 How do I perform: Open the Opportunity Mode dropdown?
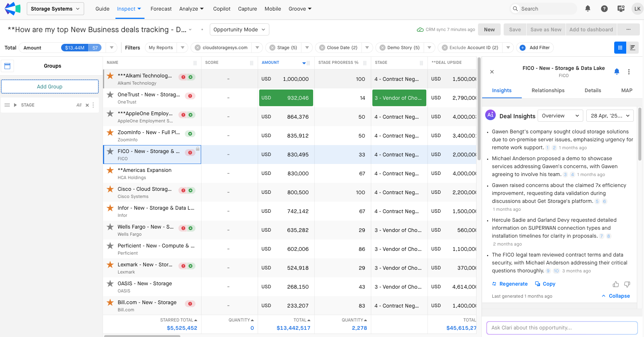(239, 29)
